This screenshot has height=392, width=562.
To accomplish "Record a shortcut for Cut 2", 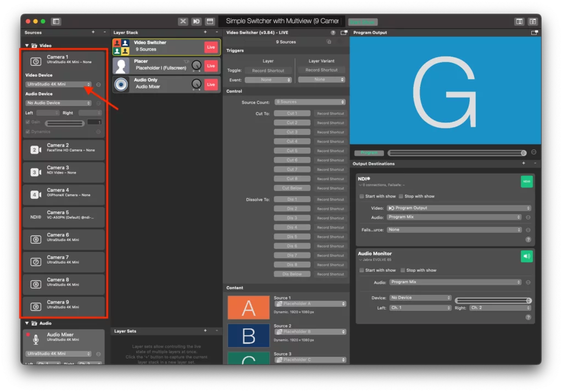I will [x=330, y=122].
